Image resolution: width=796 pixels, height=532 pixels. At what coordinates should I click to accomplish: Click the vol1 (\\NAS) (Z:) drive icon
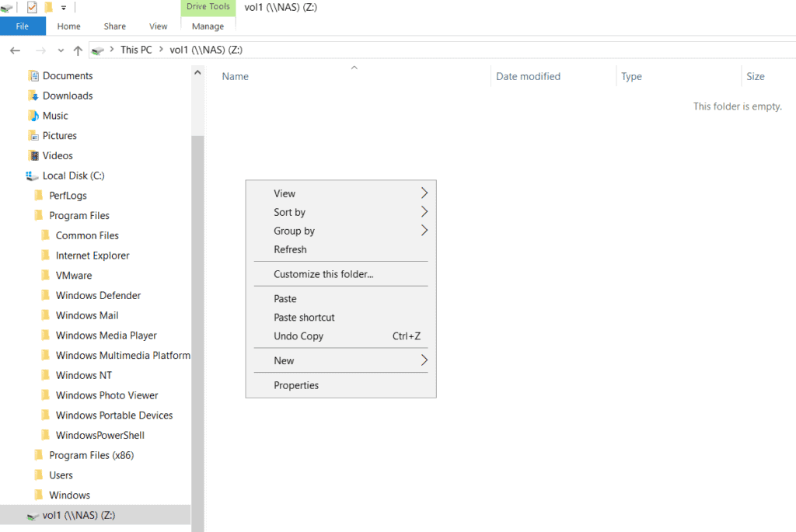click(32, 514)
